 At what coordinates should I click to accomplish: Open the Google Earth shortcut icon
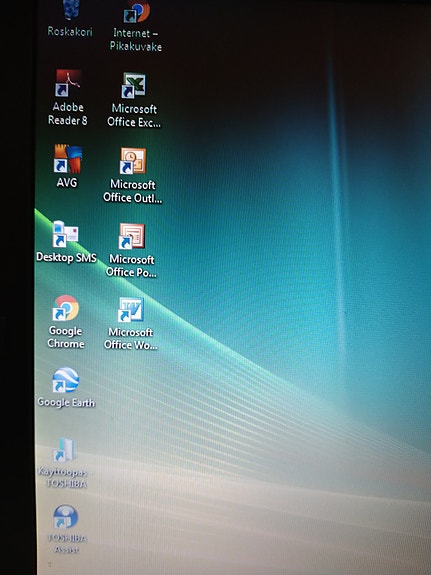pyautogui.click(x=65, y=380)
